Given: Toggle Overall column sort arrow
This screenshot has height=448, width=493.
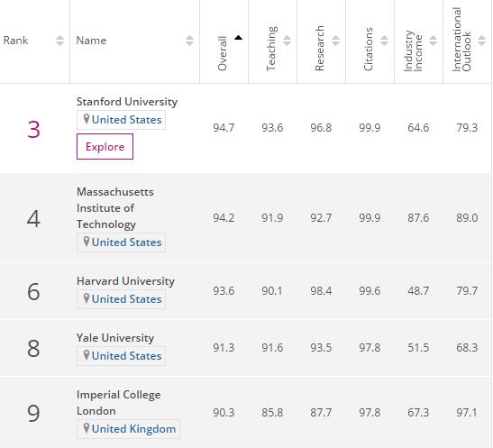Looking at the screenshot, I should click(x=238, y=38).
